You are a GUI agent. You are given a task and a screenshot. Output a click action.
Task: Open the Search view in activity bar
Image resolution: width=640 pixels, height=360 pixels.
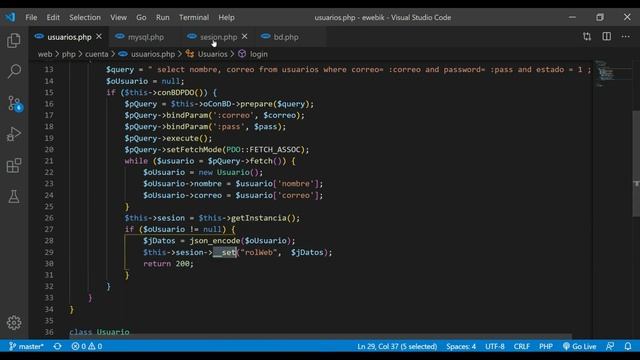[x=14, y=71]
